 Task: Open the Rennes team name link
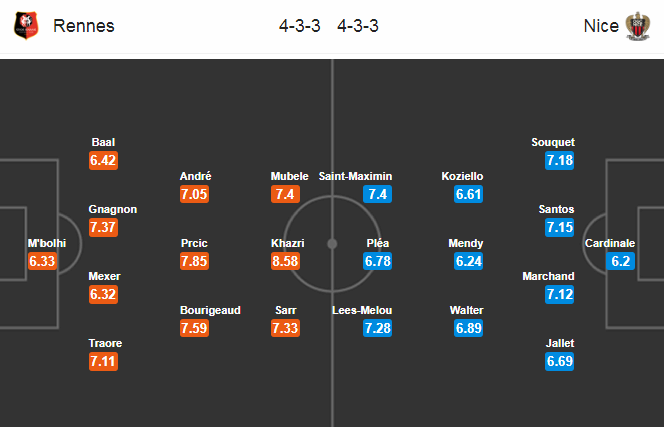[84, 26]
